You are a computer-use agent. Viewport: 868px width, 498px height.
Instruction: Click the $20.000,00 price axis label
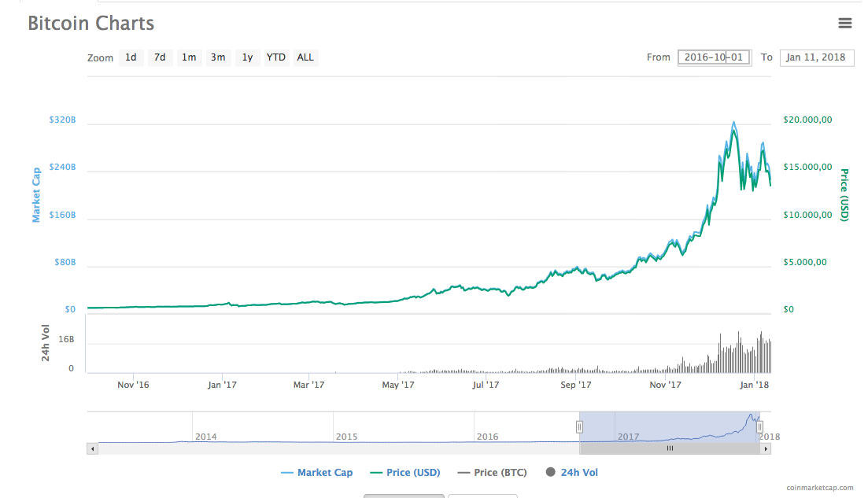[x=807, y=120]
